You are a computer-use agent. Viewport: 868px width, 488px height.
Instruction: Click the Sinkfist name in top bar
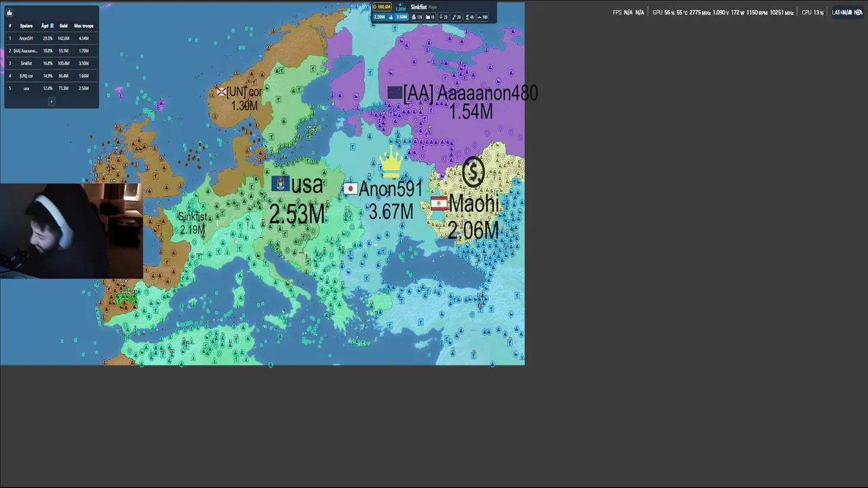[418, 7]
